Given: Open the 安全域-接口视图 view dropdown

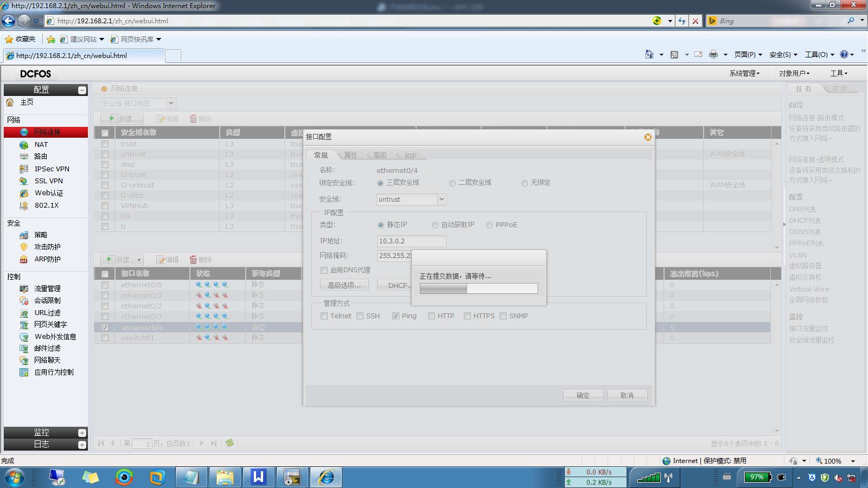Looking at the screenshot, I should 171,103.
